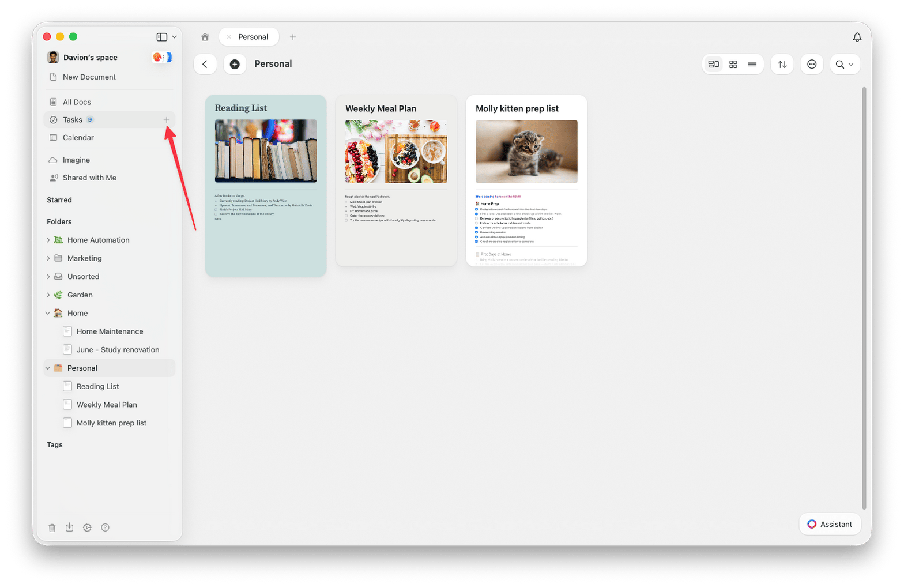Image resolution: width=904 pixels, height=588 pixels.
Task: Open sidebar layout dropdown chevron
Action: pos(174,37)
